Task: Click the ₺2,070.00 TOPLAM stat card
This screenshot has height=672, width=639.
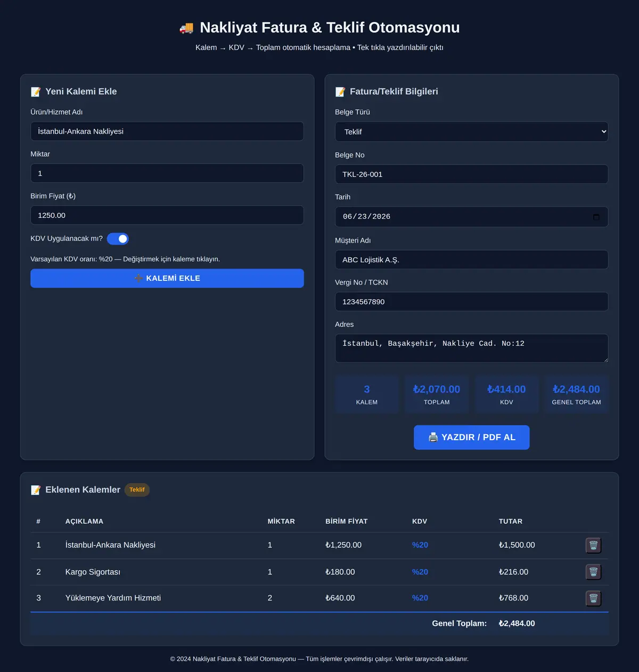Action: (x=437, y=394)
